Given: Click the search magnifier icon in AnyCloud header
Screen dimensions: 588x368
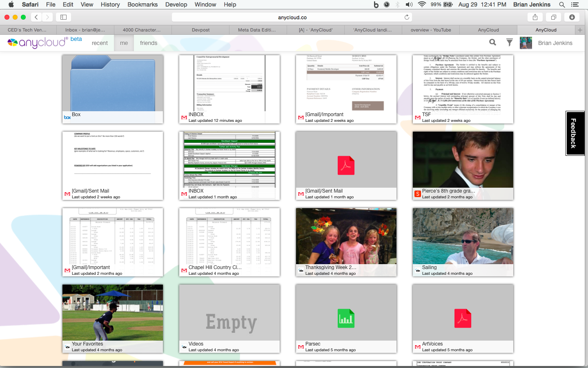Looking at the screenshot, I should click(493, 42).
